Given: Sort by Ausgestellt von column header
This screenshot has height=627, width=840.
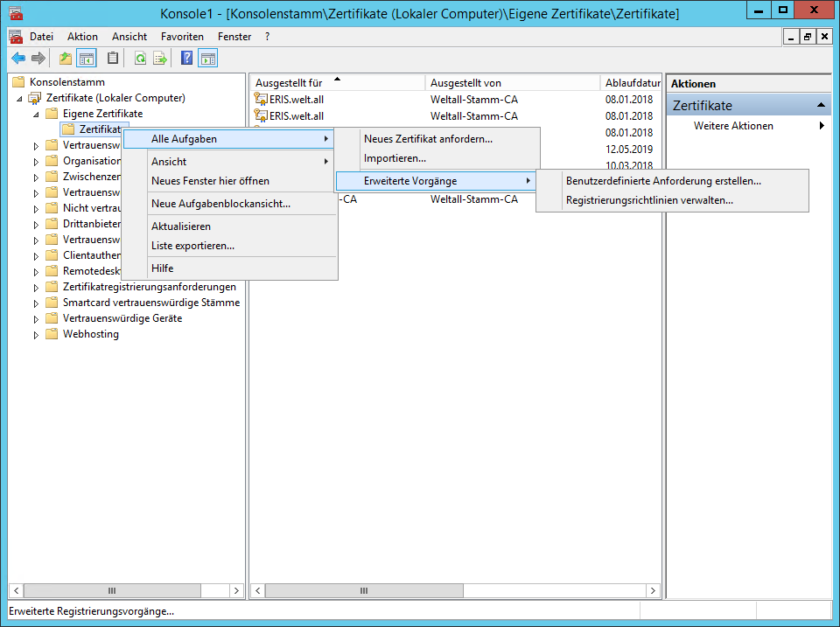Looking at the screenshot, I should pos(513,83).
